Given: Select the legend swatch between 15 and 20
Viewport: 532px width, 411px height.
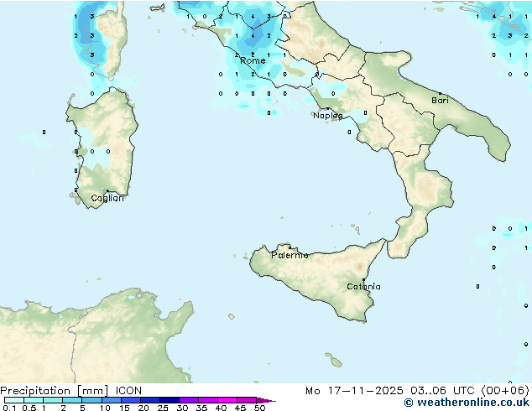Looking at the screenshot, I should pos(130,400).
